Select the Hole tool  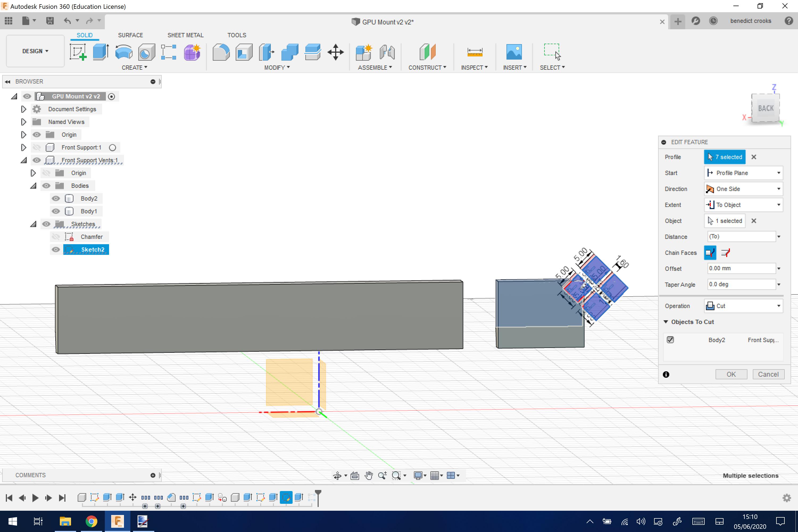pos(147,52)
